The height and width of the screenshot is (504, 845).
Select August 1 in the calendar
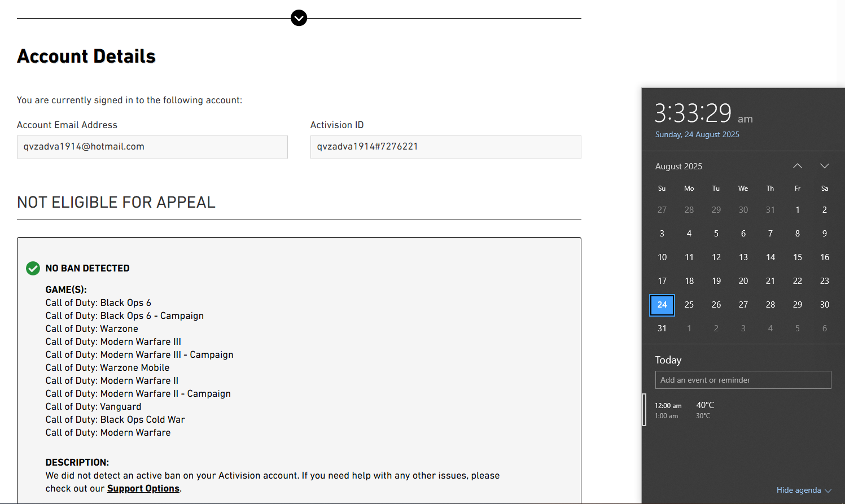point(798,210)
